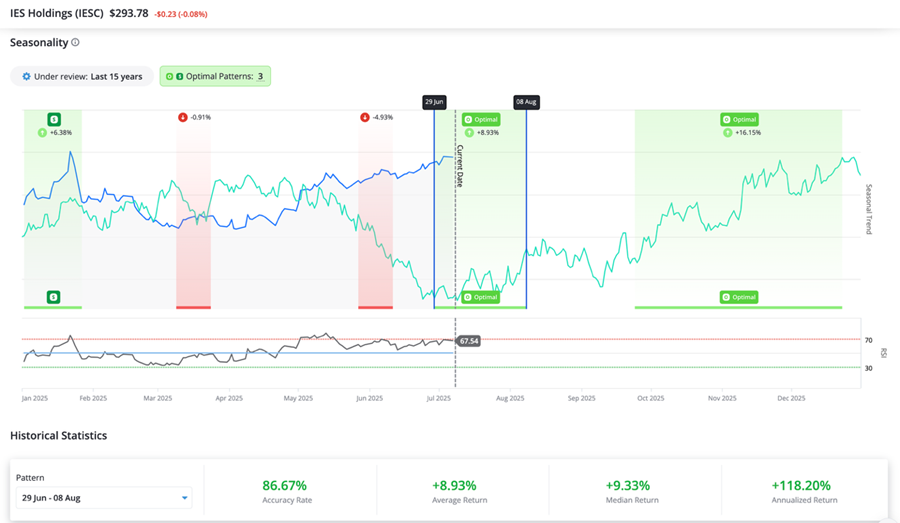Click the Optimal badge above +16.15%

click(x=739, y=119)
